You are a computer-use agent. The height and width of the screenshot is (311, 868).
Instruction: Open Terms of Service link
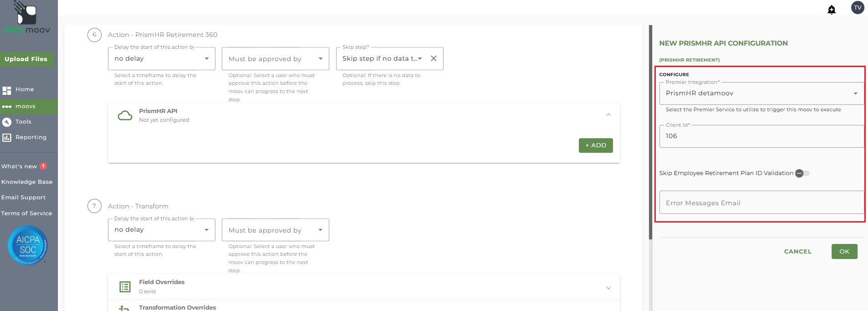(x=26, y=213)
